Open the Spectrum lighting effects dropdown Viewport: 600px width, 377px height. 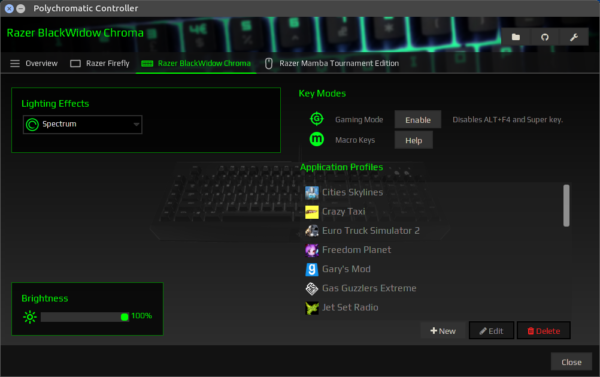pyautogui.click(x=83, y=124)
